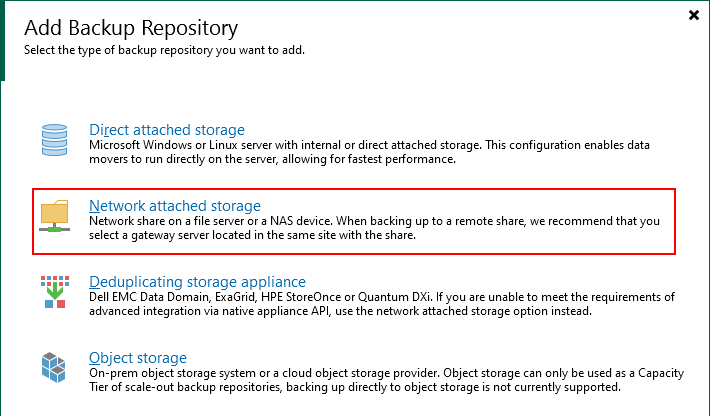Click the Network attached storage folder icon
Viewport: 710px width, 416px height.
click(54, 216)
